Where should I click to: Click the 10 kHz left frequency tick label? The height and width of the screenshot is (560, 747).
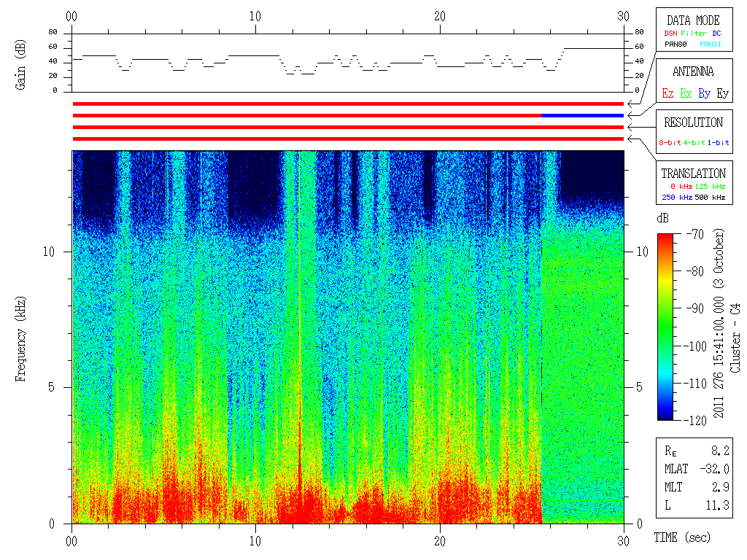(x=49, y=252)
